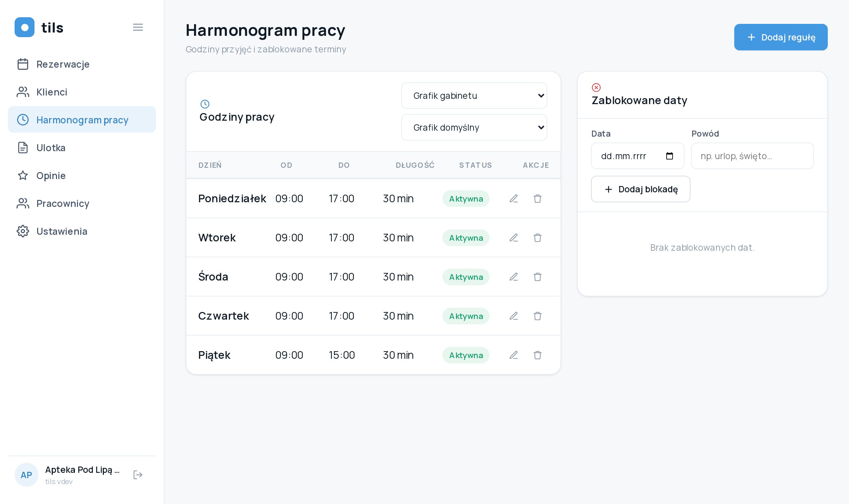Go to Klienci page
Image resolution: width=849 pixels, height=504 pixels.
[82, 92]
